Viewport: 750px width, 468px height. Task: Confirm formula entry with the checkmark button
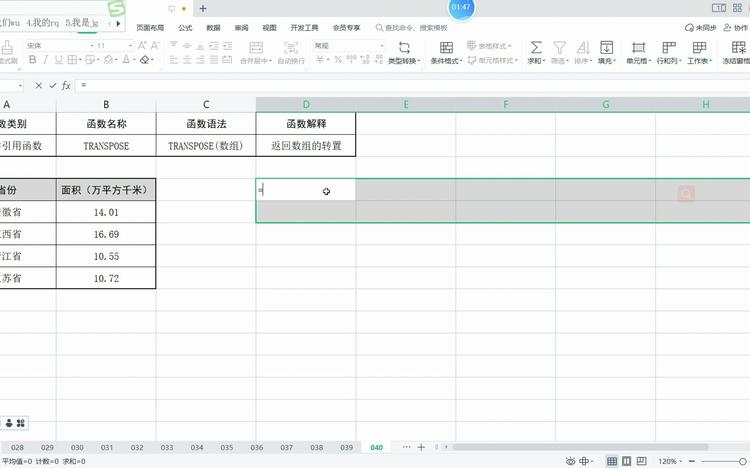pyautogui.click(x=53, y=85)
